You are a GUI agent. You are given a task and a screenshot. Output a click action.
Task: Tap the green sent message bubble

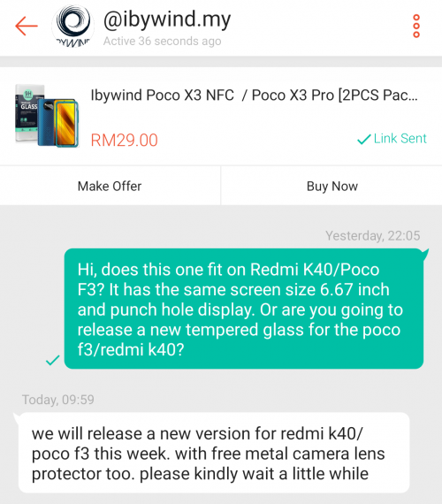coord(244,309)
